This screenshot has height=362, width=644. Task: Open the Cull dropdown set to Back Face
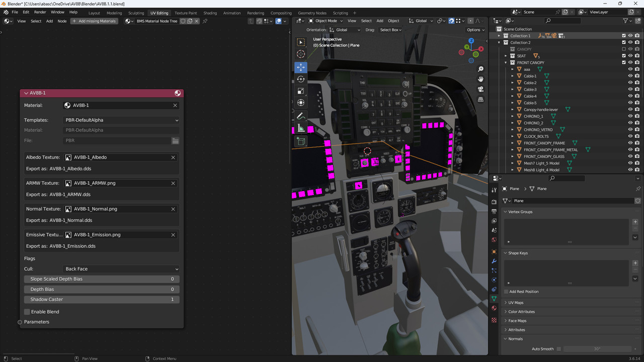(x=121, y=268)
